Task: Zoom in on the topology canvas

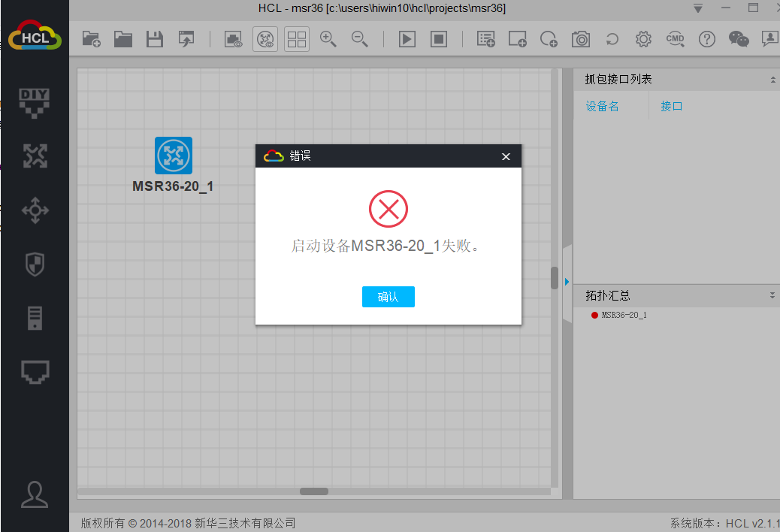Action: [x=328, y=39]
